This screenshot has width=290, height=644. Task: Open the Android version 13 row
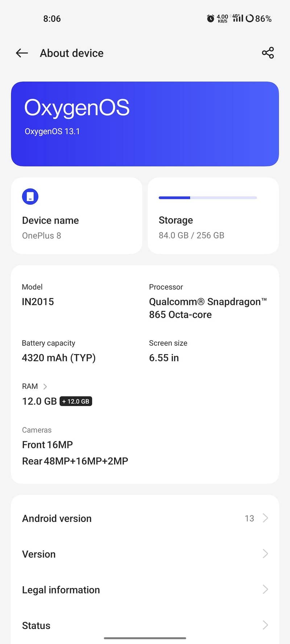pos(145,518)
